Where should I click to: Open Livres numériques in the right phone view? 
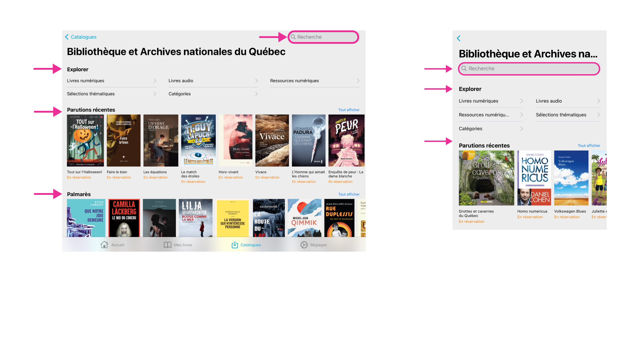(491, 101)
